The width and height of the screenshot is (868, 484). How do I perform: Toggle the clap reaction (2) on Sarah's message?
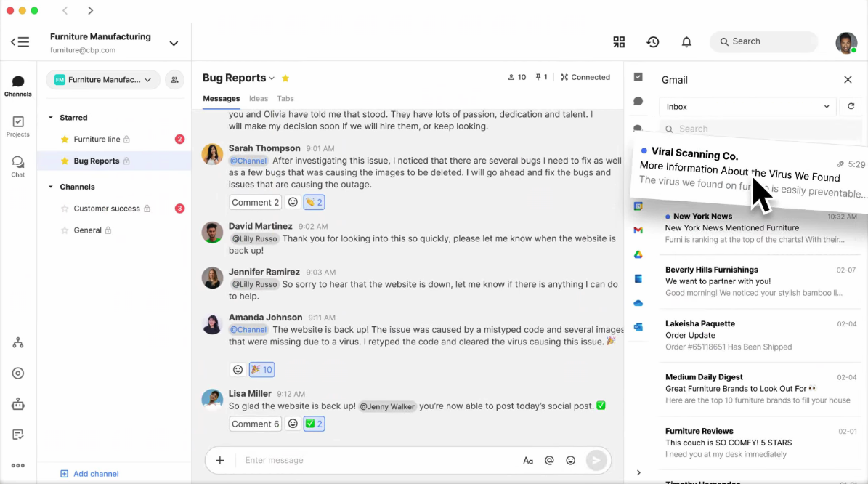click(314, 202)
